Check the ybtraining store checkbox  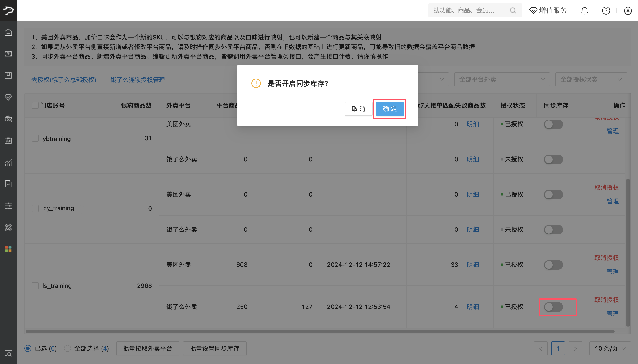pos(35,138)
